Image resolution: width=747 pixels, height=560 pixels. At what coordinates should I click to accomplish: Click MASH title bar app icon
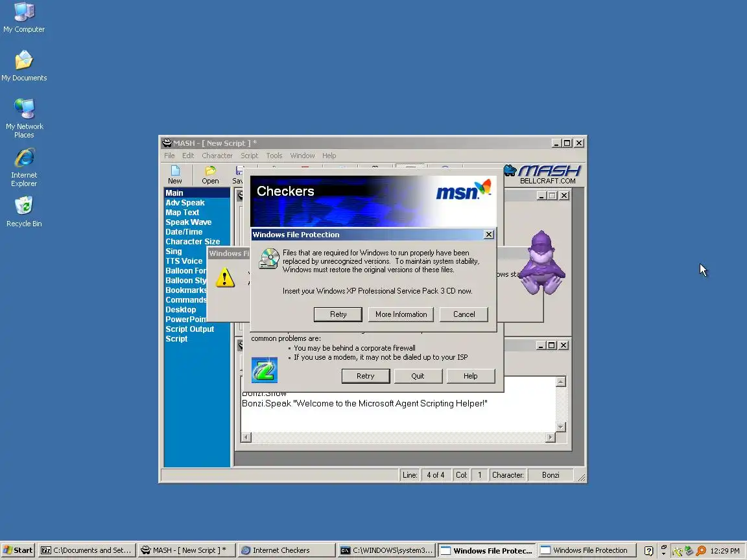(167, 143)
